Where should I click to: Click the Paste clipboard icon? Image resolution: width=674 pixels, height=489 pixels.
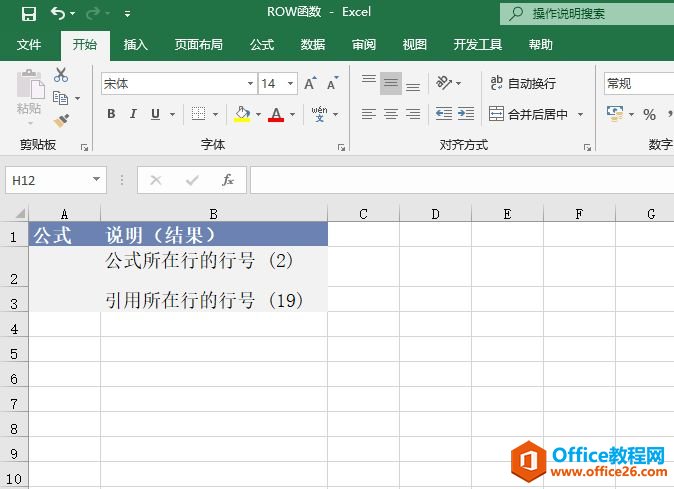click(x=30, y=85)
